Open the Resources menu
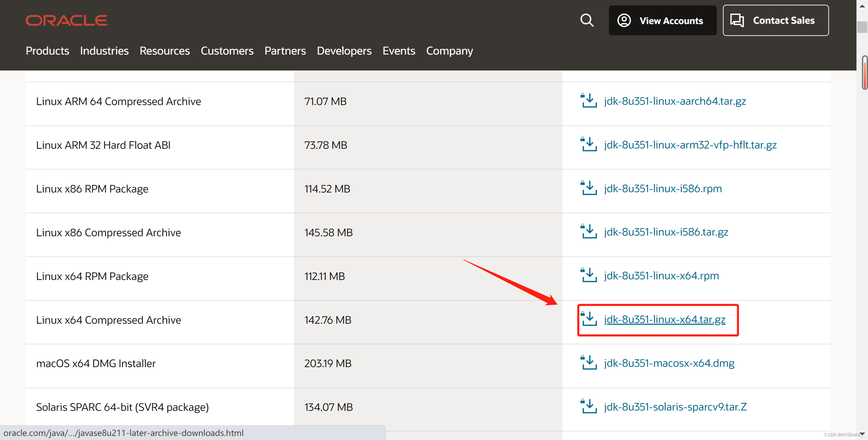Screen dimensions: 868x440 coord(165,51)
